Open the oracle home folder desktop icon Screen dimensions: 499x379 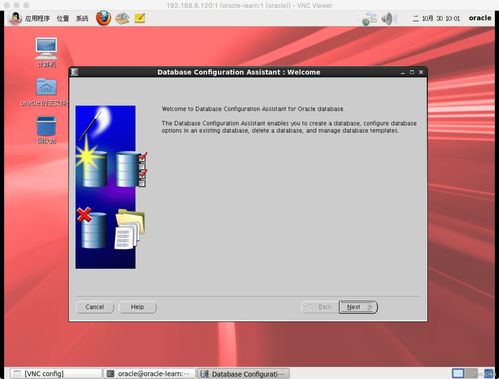coord(45,92)
